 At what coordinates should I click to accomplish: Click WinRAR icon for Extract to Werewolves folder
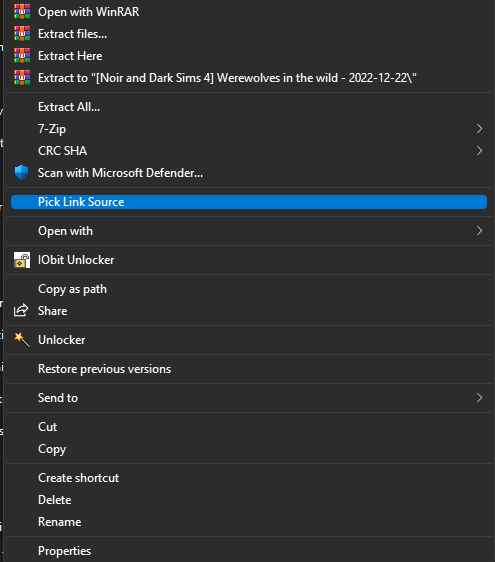(22, 77)
